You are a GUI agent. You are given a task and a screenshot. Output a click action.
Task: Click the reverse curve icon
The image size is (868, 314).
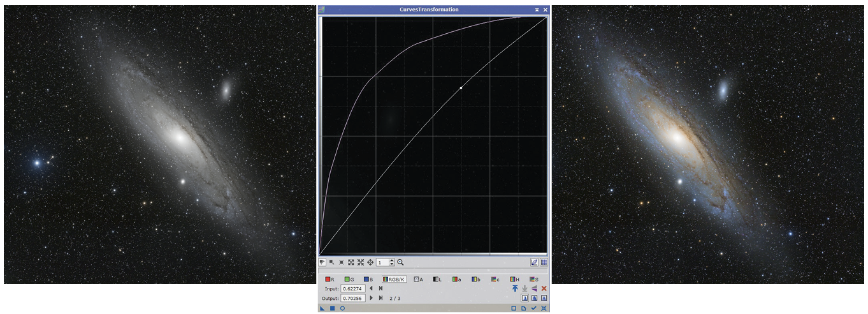[x=534, y=288]
